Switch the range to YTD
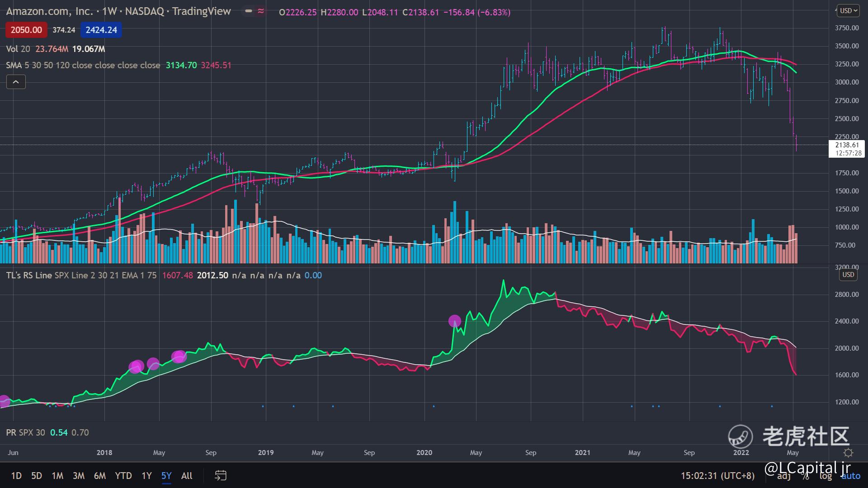This screenshot has height=488, width=868. (x=123, y=475)
